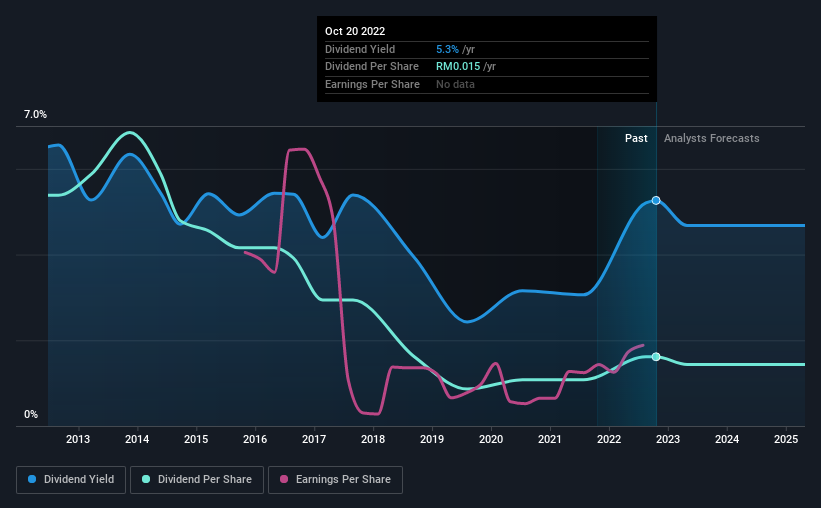
Task: Click the blue Dividend Yield legend dot
Action: click(32, 479)
